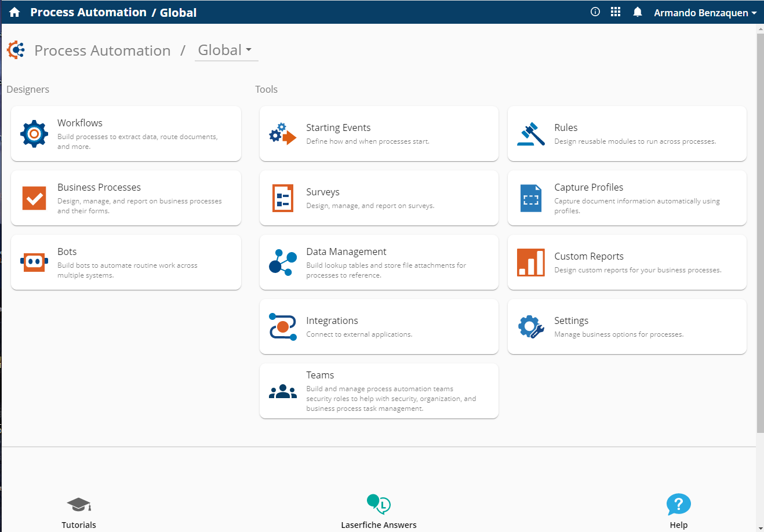Viewport: 764px width, 532px height.
Task: Click the Laserfiche Answers label
Action: (x=379, y=525)
